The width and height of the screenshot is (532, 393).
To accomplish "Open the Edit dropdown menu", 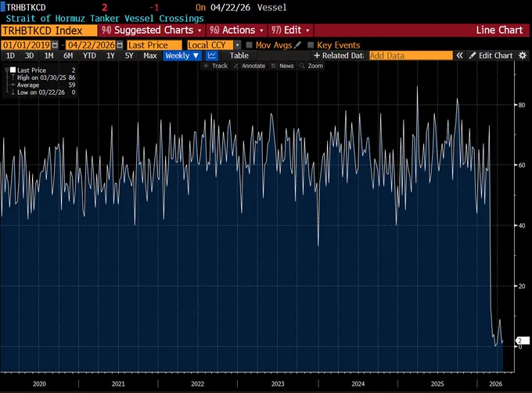I will click(x=290, y=31).
